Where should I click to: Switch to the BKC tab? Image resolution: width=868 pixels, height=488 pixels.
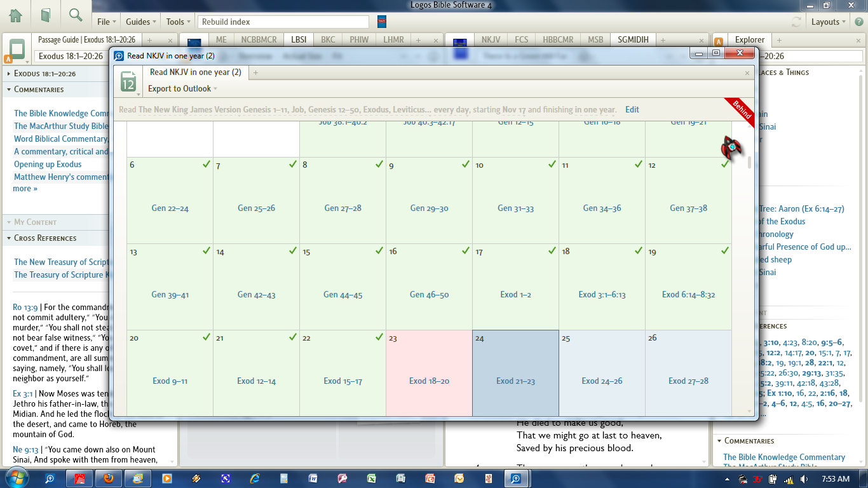coord(328,39)
